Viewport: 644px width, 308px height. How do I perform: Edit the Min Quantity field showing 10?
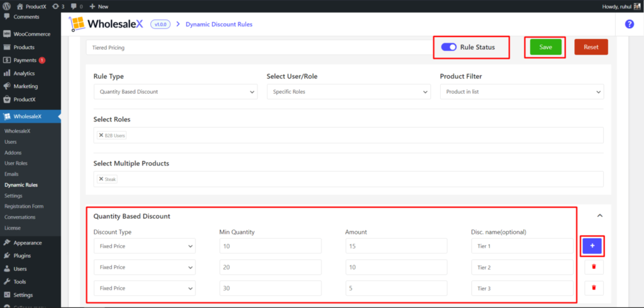[270, 246]
